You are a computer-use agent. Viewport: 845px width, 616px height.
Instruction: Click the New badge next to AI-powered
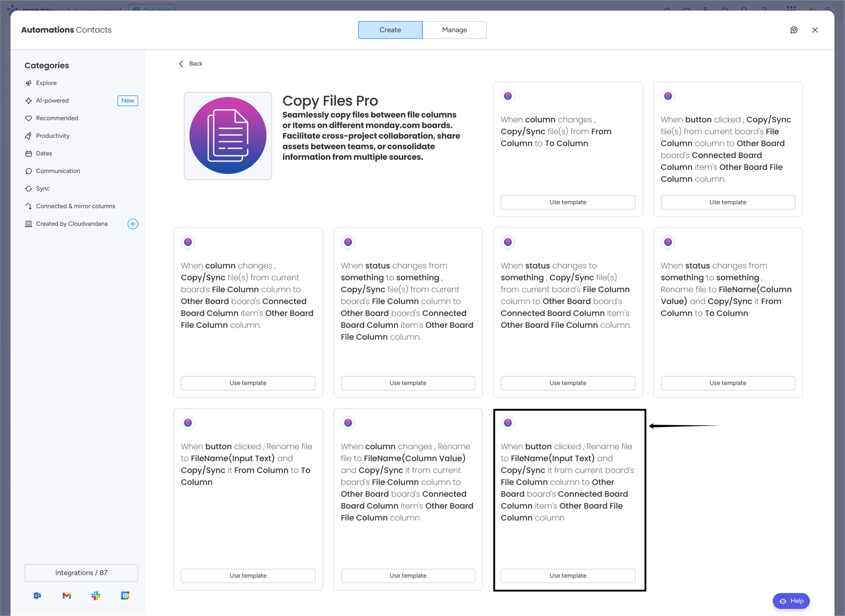click(128, 101)
